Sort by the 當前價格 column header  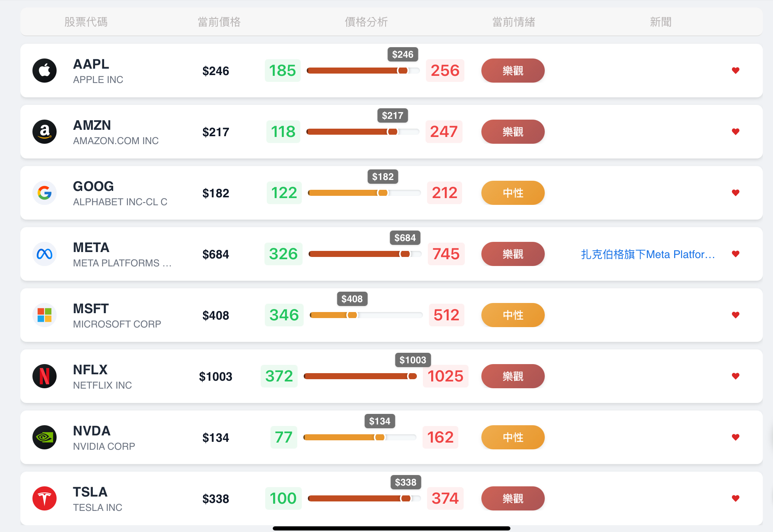(x=219, y=22)
